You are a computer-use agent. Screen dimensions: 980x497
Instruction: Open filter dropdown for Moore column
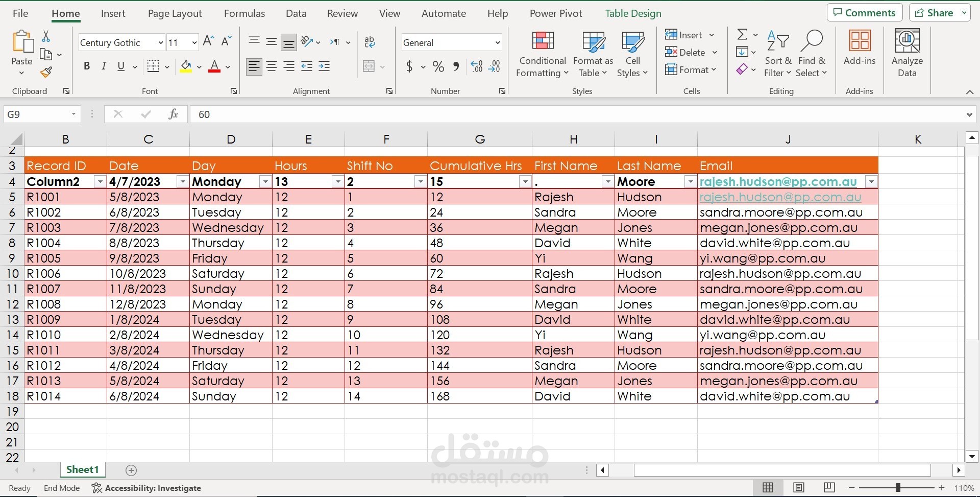[x=690, y=182]
